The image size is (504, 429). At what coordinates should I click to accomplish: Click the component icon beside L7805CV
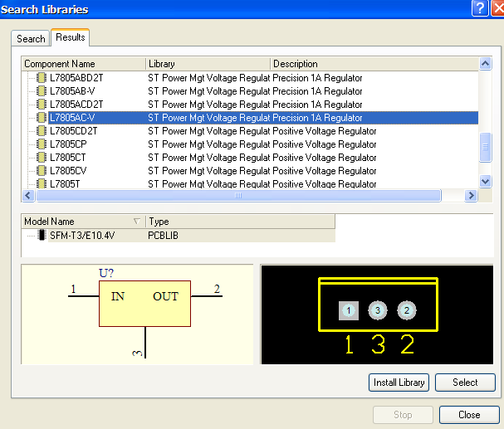click(x=42, y=171)
